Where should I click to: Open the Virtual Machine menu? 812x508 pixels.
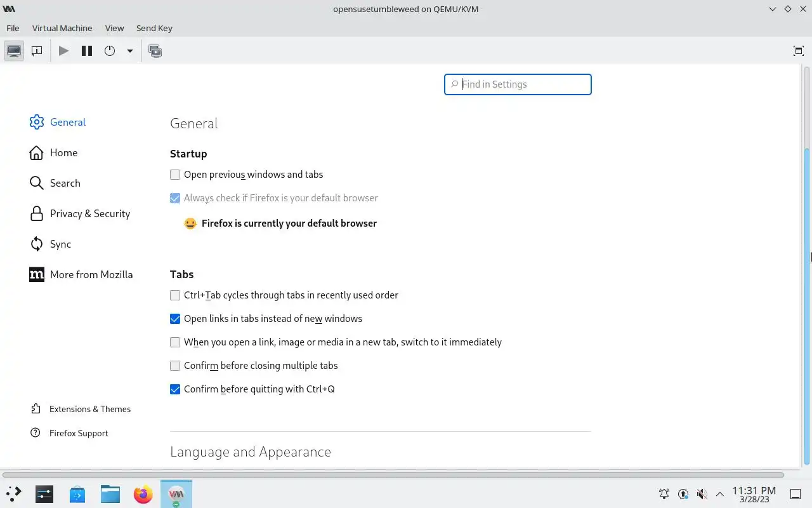coord(62,28)
